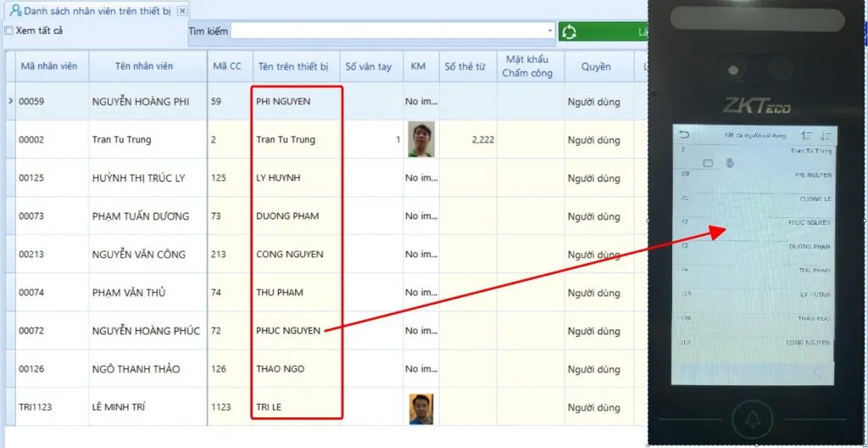Select the name cell 'NGUYỄN HOÀNG PHÚC'
This screenshot has height=448, width=868.
tap(147, 331)
